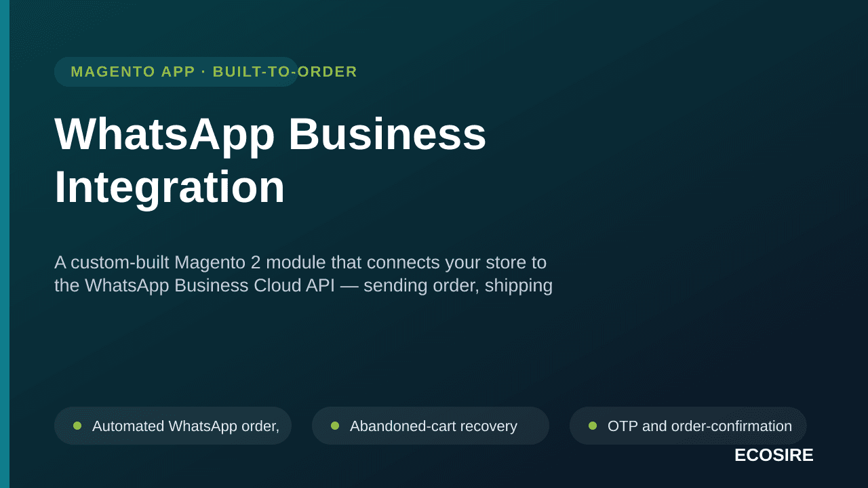Click the description paragraph about Magento 2 module

click(x=303, y=274)
